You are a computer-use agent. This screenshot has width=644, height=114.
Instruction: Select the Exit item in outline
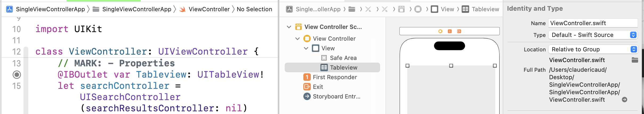(318, 87)
